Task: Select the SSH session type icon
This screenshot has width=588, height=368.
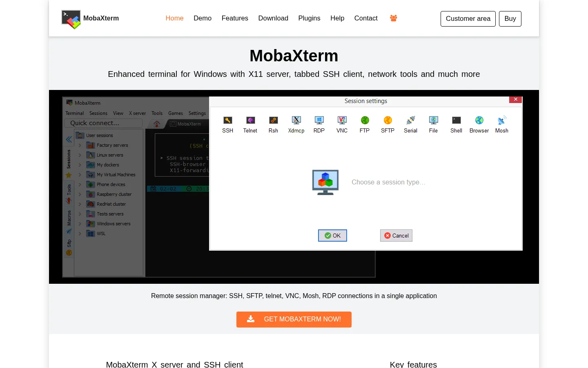Action: tap(228, 120)
